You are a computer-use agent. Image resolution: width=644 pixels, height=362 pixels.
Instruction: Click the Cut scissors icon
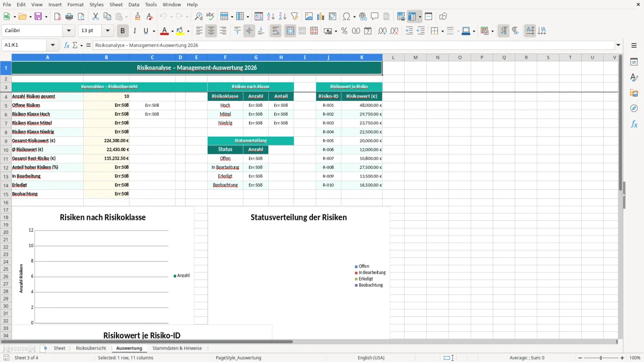[96, 17]
